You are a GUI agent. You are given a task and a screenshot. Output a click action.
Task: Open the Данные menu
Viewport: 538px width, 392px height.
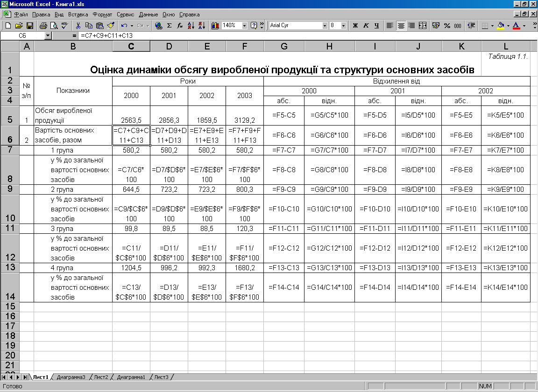(148, 14)
